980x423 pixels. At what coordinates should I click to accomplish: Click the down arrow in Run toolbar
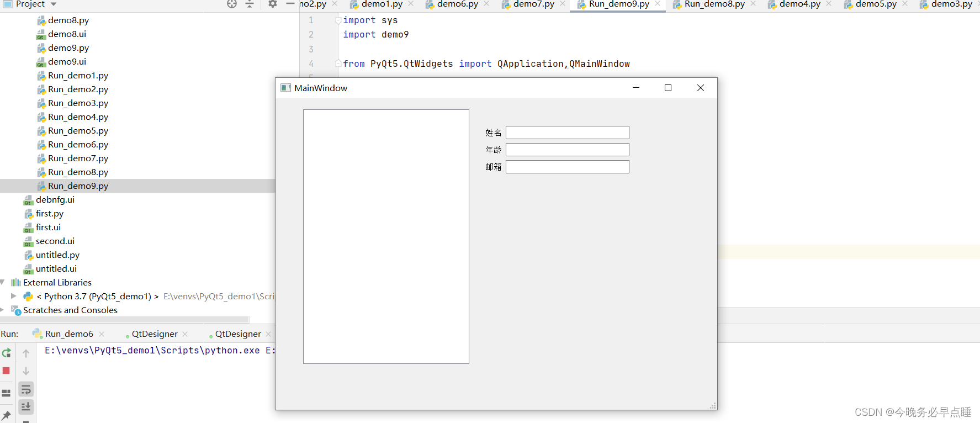coord(26,371)
